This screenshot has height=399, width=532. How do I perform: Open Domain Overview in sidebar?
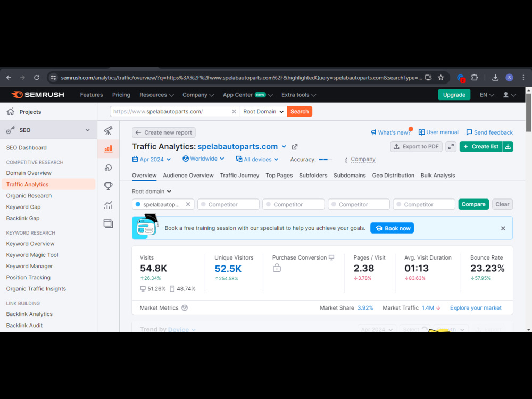(x=29, y=173)
